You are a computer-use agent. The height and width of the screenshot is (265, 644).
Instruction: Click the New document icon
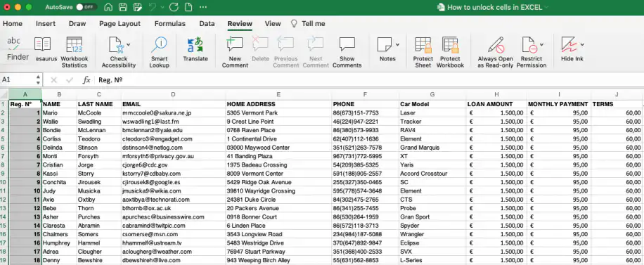pos(188,7)
